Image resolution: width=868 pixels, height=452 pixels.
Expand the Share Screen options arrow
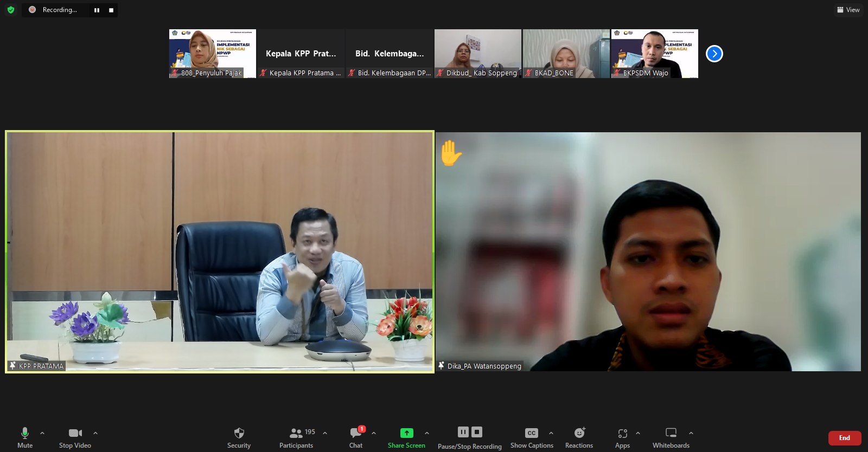pos(427,433)
